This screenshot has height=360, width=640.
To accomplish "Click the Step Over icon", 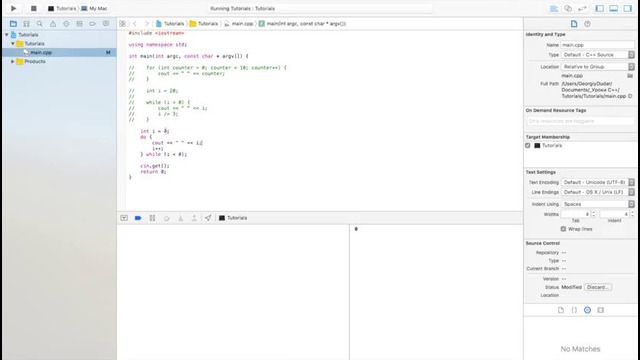I will (x=167, y=218).
